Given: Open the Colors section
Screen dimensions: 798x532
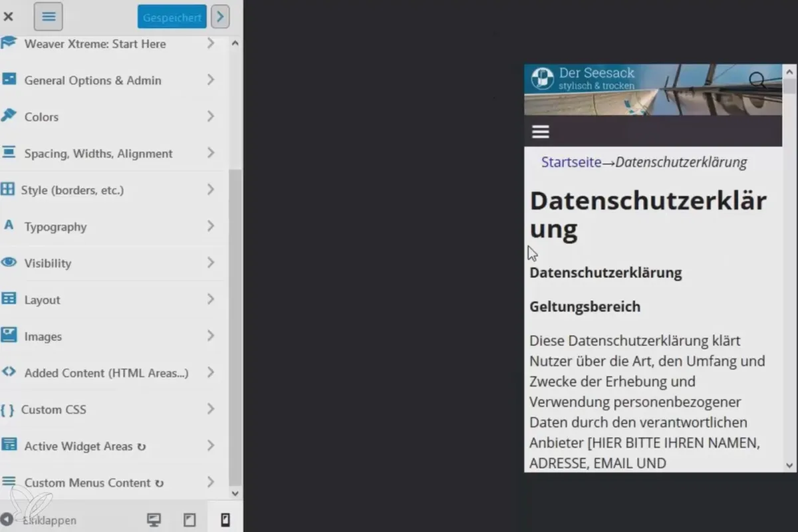Looking at the screenshot, I should point(114,116).
